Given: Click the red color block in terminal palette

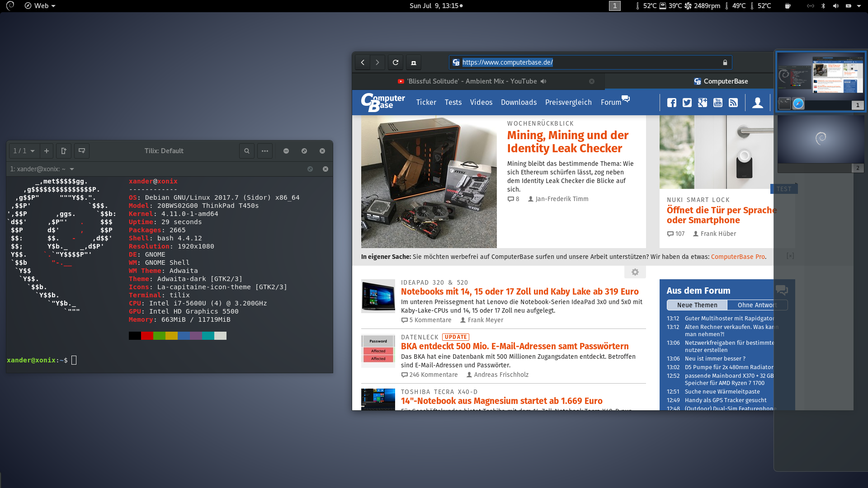Looking at the screenshot, I should (x=147, y=336).
